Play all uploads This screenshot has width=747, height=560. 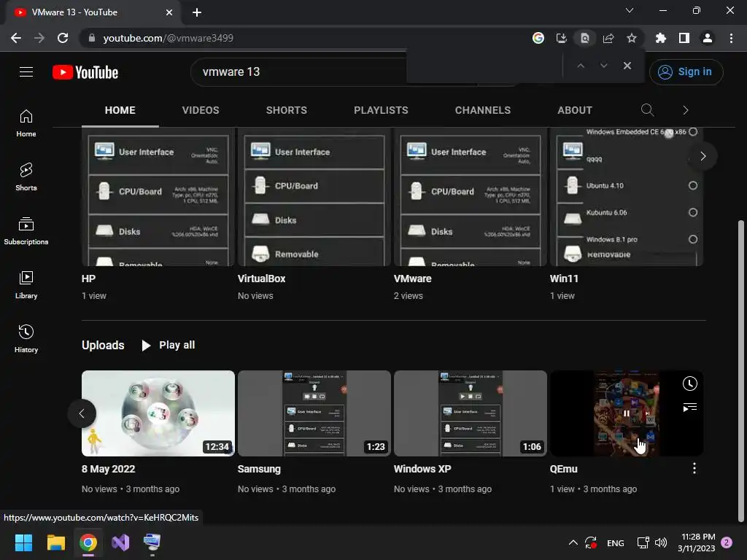[x=169, y=345]
